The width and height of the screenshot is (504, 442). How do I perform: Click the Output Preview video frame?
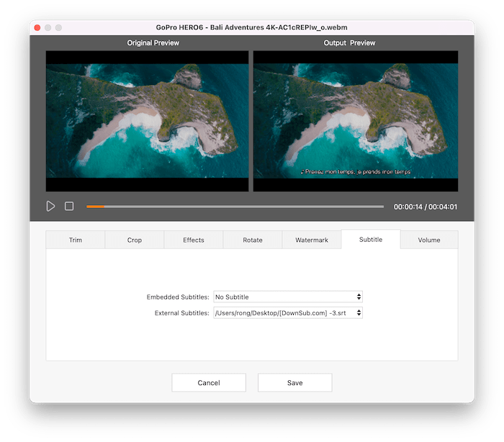[x=356, y=121]
